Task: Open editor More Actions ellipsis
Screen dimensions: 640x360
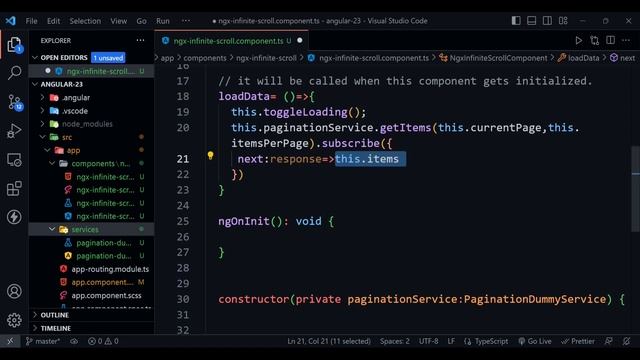Action: 626,40
